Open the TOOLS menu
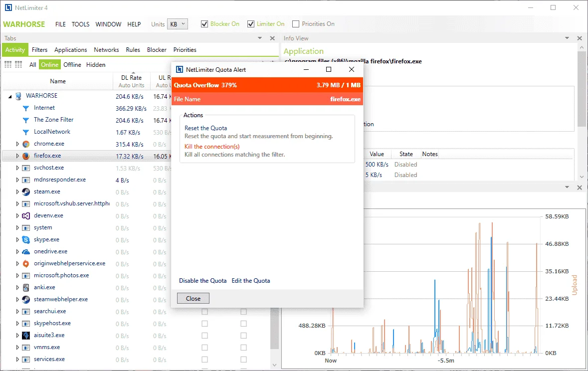588x371 pixels. (81, 24)
